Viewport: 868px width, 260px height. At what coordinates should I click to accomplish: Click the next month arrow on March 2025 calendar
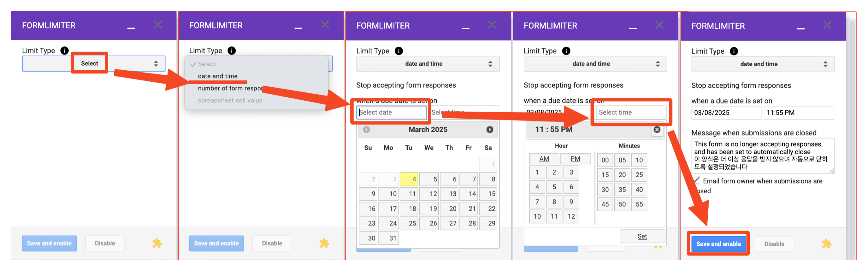pyautogui.click(x=490, y=129)
